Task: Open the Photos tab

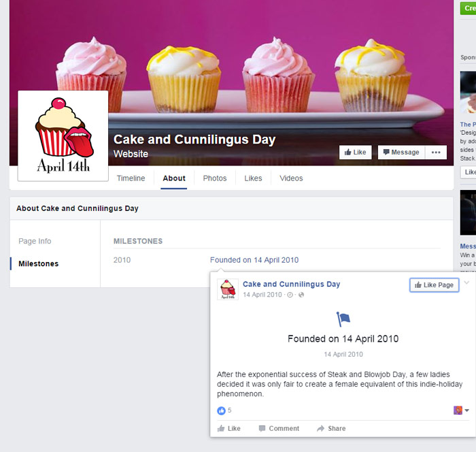Action: 215,178
